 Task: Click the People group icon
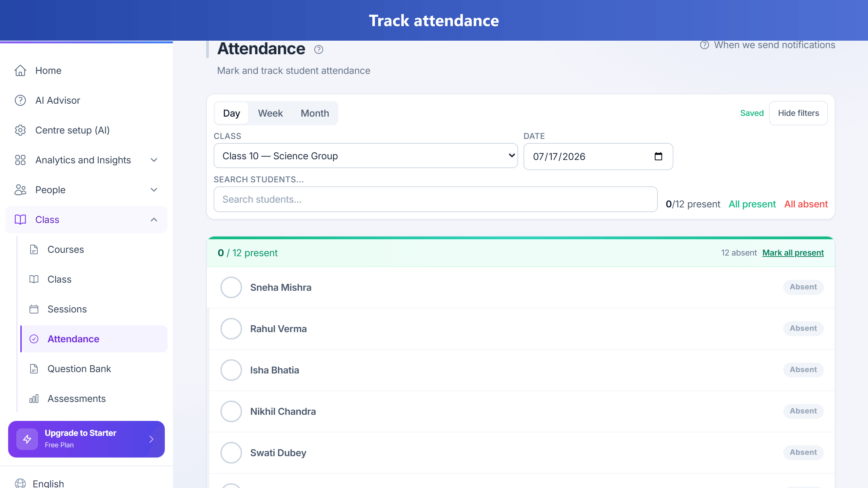point(20,190)
